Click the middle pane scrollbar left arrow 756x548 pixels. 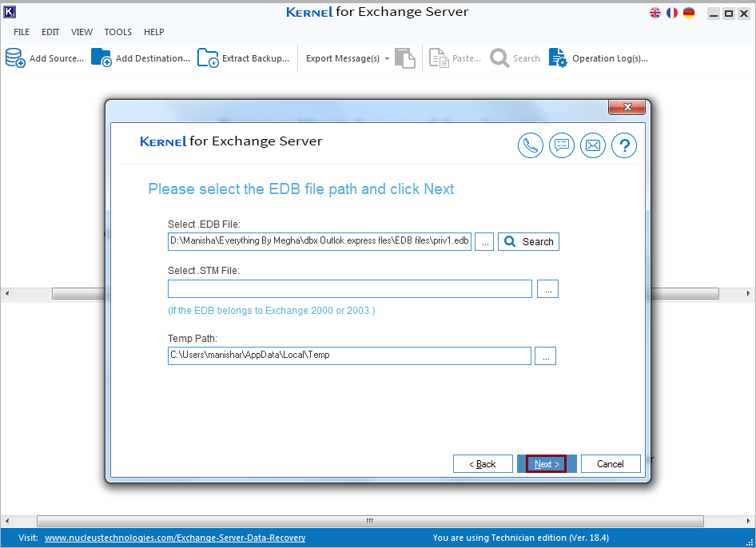point(6,293)
